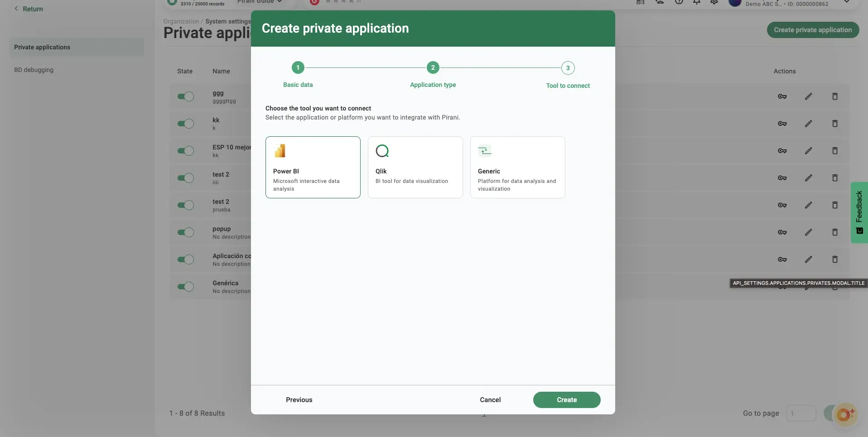Open the orange assistant chat bubble

coord(844,414)
